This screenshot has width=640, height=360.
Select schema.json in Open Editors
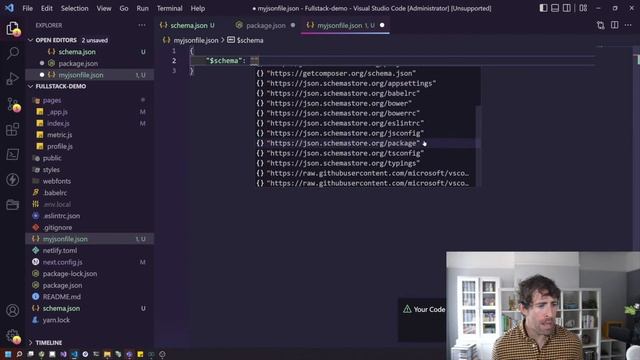(x=89, y=52)
